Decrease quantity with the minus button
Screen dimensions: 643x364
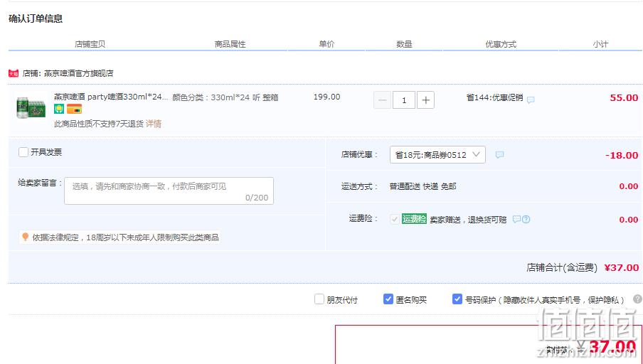pos(382,100)
